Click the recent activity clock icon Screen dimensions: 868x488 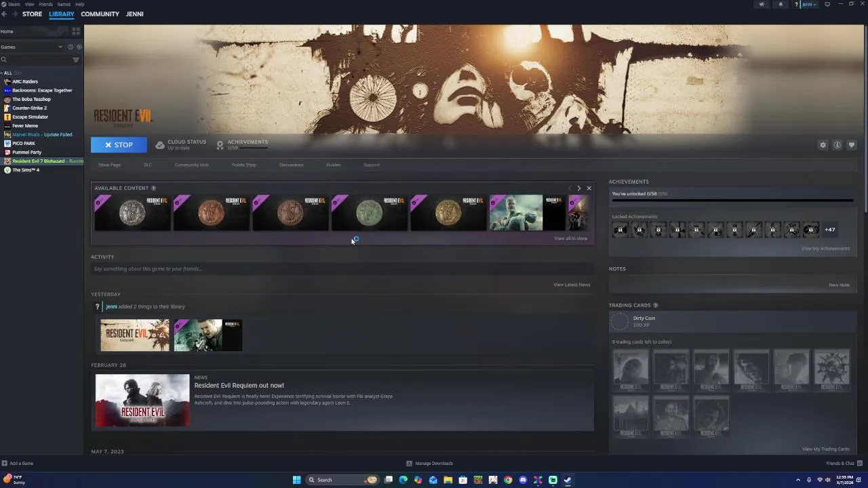(x=70, y=47)
